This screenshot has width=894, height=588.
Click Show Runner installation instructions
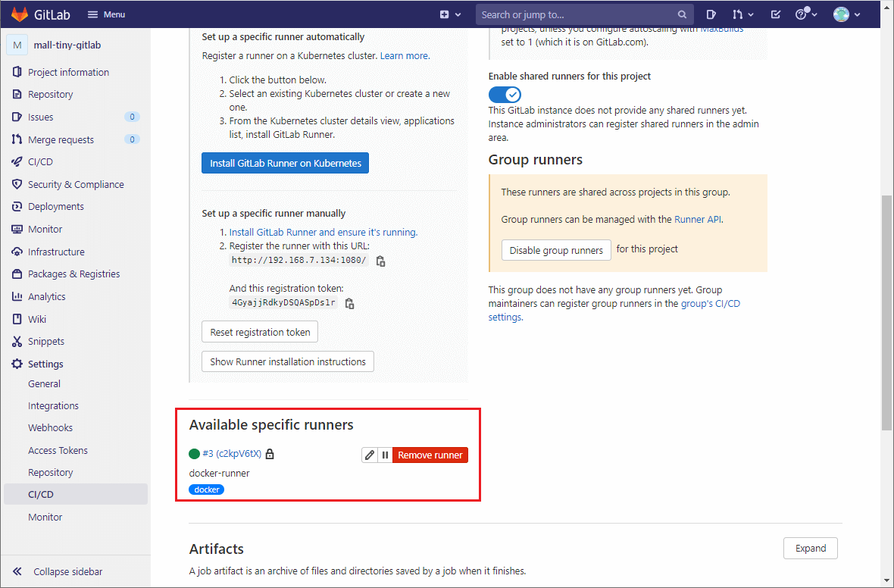coord(288,361)
